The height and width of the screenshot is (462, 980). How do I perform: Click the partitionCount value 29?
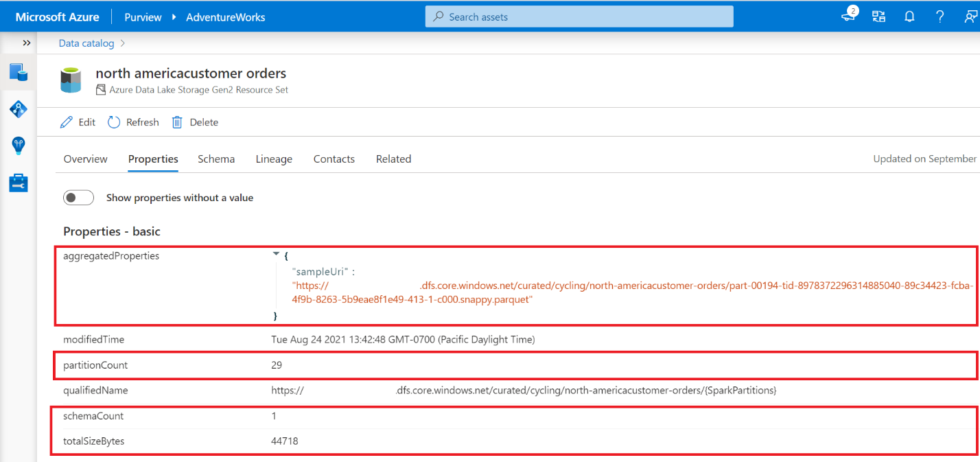click(277, 365)
